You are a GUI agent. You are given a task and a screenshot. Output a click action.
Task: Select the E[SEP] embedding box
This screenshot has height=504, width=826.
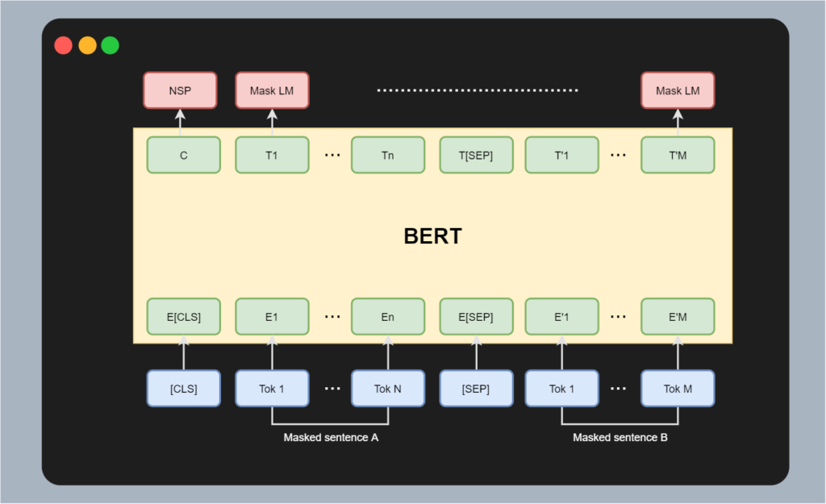[x=476, y=316]
